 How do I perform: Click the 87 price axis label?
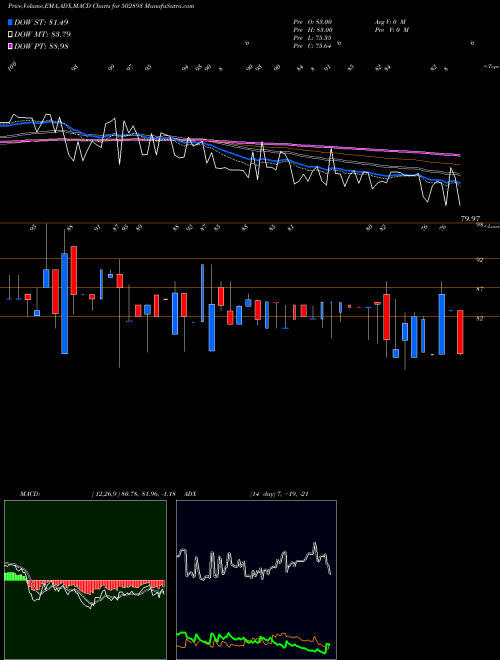coord(479,289)
